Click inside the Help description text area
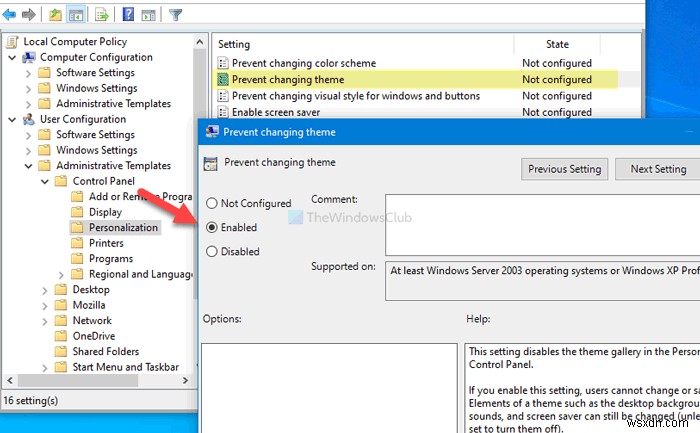The image size is (700, 433). pyautogui.click(x=582, y=388)
